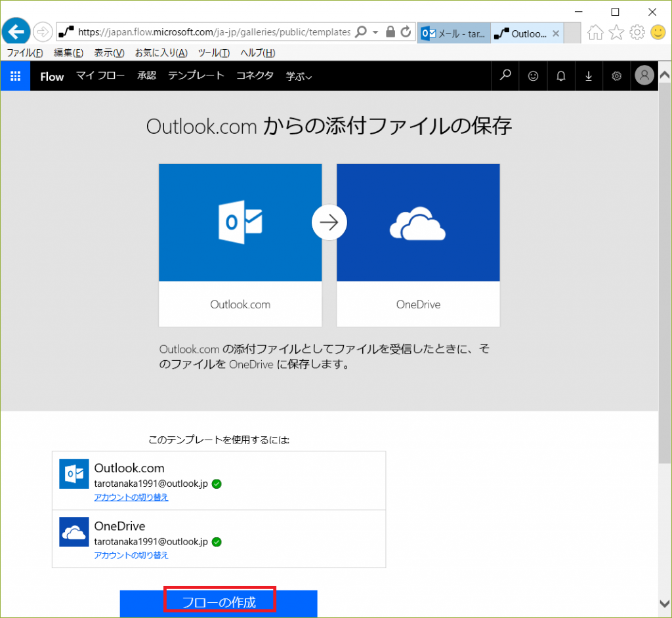
Task: Click the Outlook.com connection email text
Action: 151,484
